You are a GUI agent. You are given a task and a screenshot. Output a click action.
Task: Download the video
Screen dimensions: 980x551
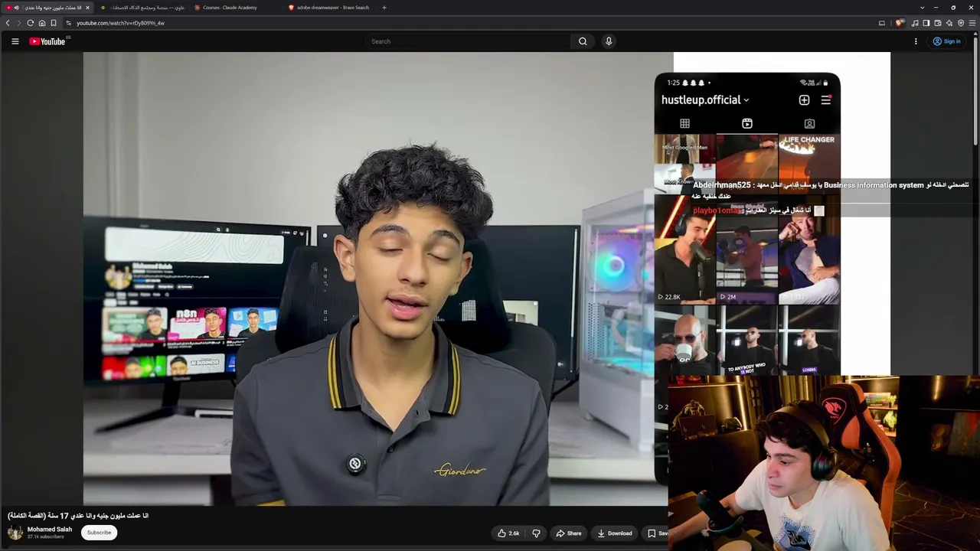point(615,533)
